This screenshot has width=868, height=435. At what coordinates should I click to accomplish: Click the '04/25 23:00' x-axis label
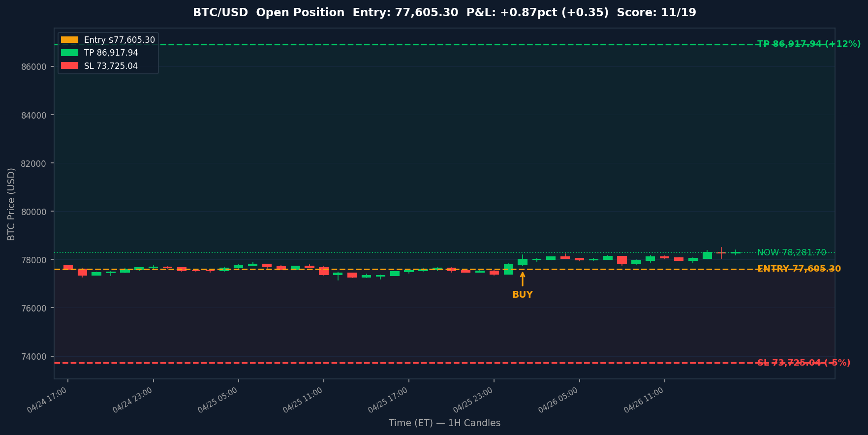click(x=473, y=400)
